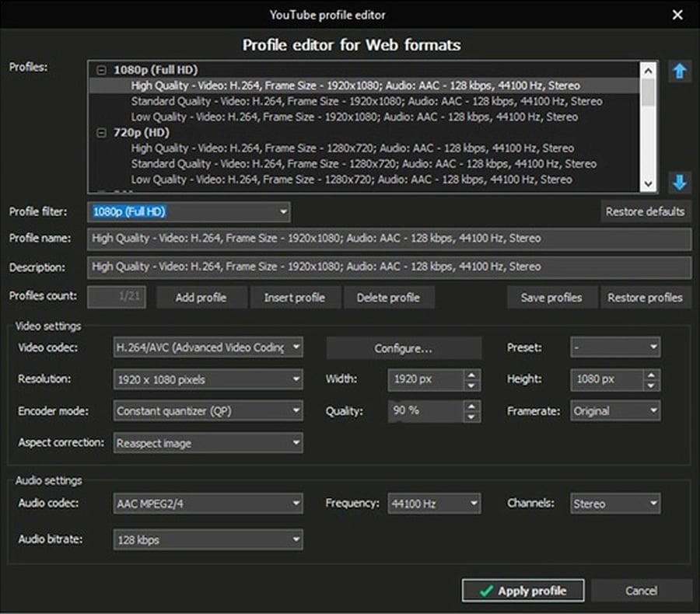Increase Quality percentage with up spinner
The height and width of the screenshot is (614, 700).
(471, 406)
